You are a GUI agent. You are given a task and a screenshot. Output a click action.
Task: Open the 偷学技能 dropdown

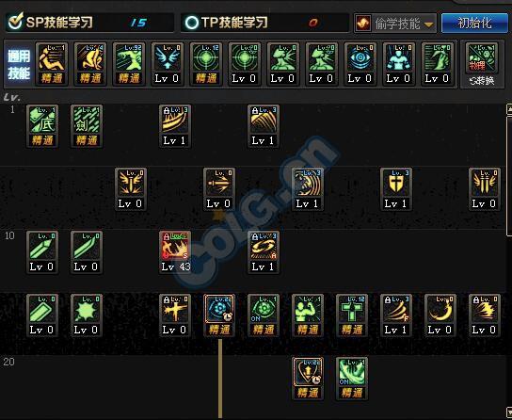395,24
